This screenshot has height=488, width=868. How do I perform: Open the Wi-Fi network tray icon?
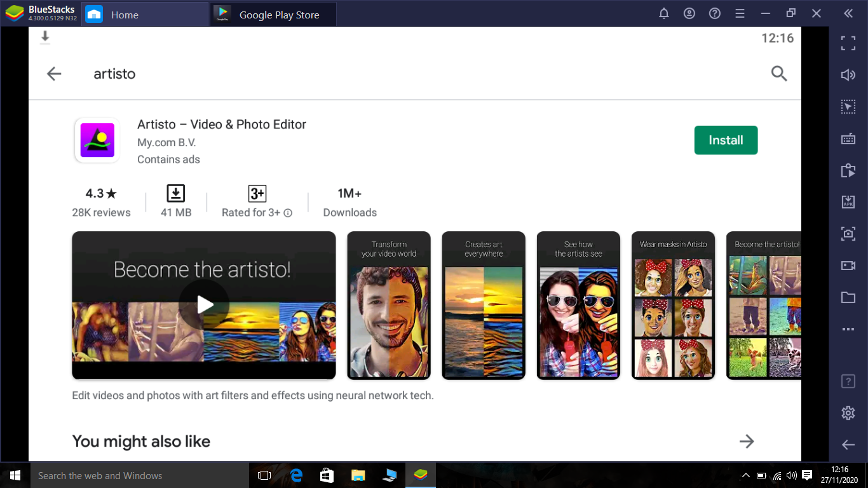point(777,475)
